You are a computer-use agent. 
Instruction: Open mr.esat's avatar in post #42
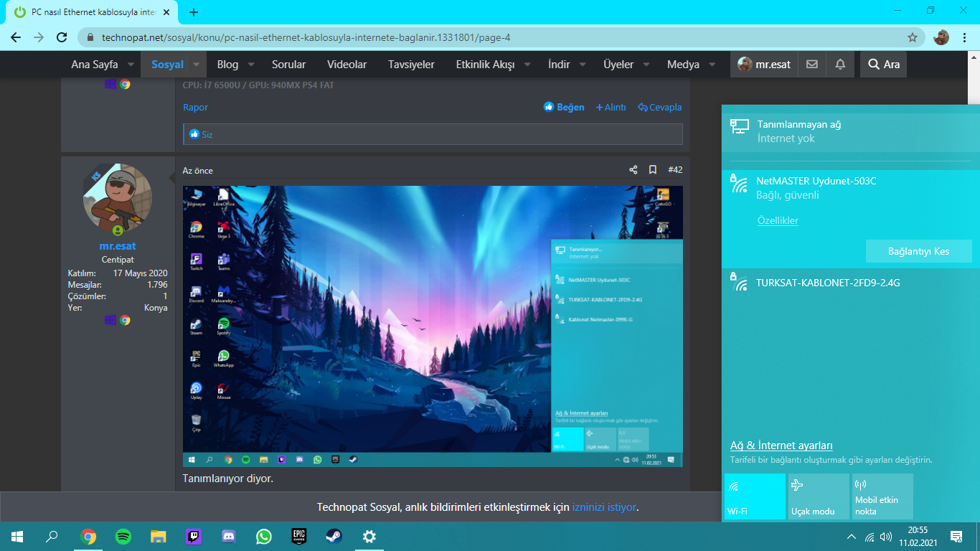(x=118, y=198)
